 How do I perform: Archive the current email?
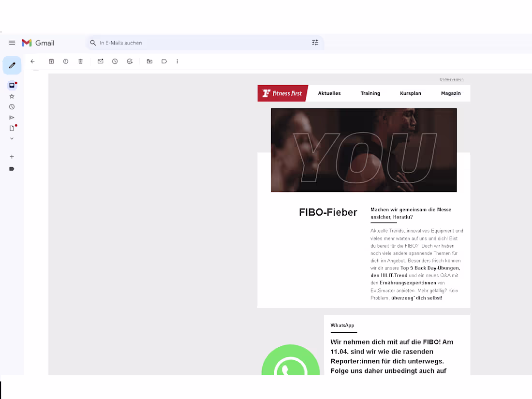coord(51,61)
